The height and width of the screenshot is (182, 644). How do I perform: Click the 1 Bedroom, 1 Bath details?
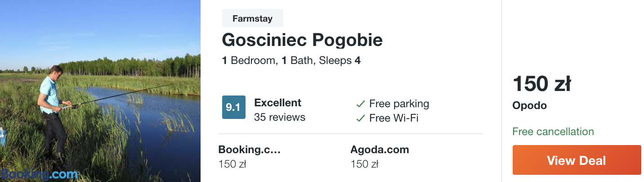pyautogui.click(x=291, y=60)
